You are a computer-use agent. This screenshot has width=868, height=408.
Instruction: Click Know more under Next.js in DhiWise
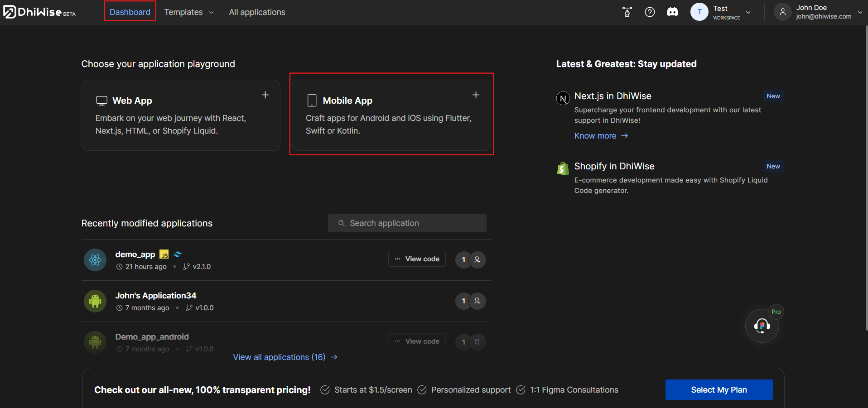click(x=595, y=135)
